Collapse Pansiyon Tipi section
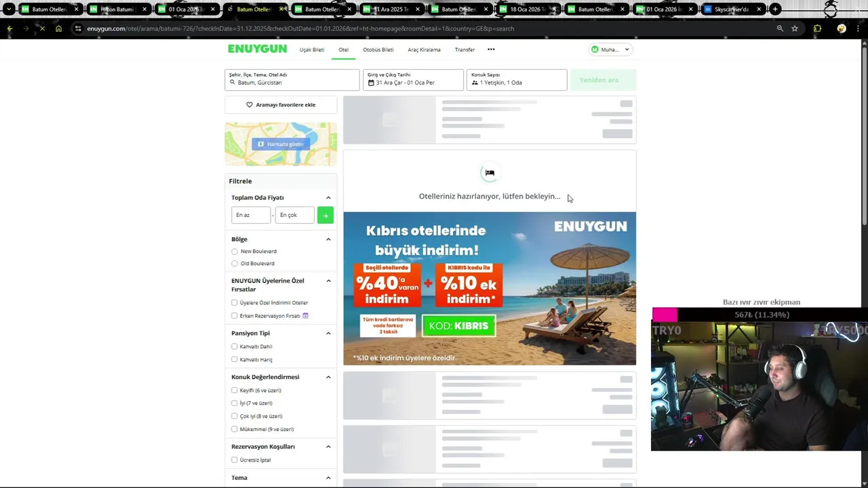Screen dimensions: 868x488 328,333
